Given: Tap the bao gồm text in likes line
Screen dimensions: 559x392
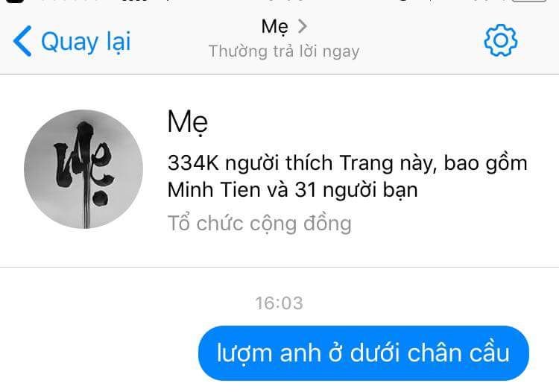Looking at the screenshot, I should coord(485,163).
